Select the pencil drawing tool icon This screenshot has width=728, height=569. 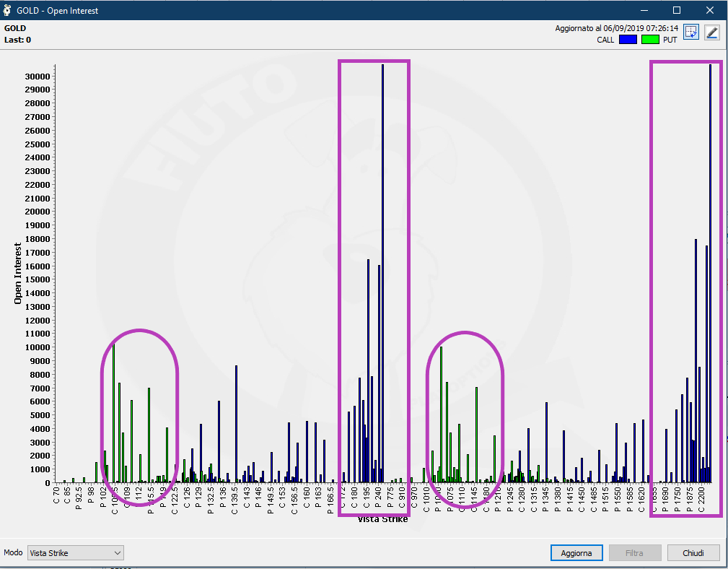tap(711, 32)
